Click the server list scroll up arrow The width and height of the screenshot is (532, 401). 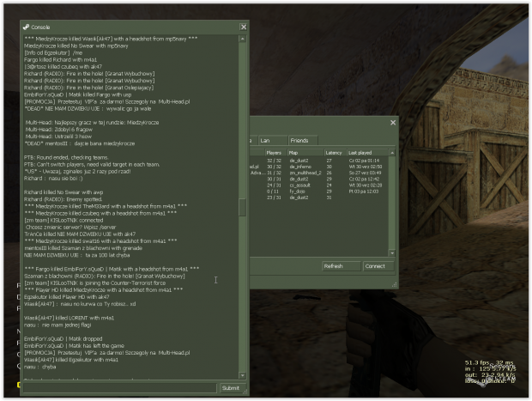pyautogui.click(x=392, y=153)
